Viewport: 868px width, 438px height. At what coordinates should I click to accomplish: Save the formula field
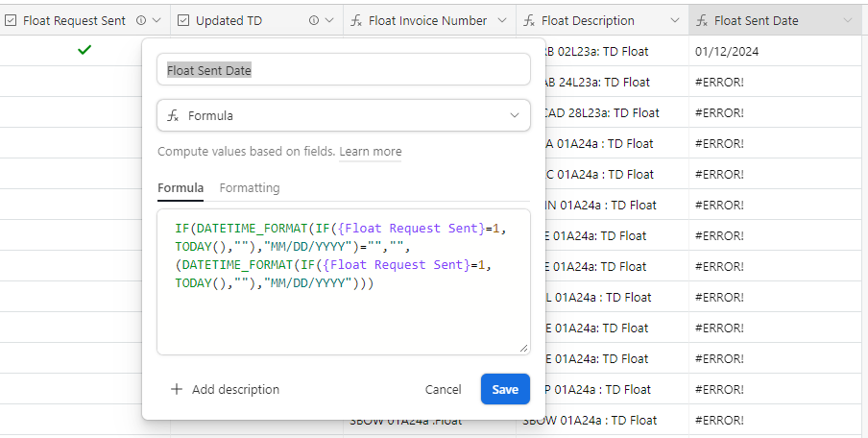point(505,389)
